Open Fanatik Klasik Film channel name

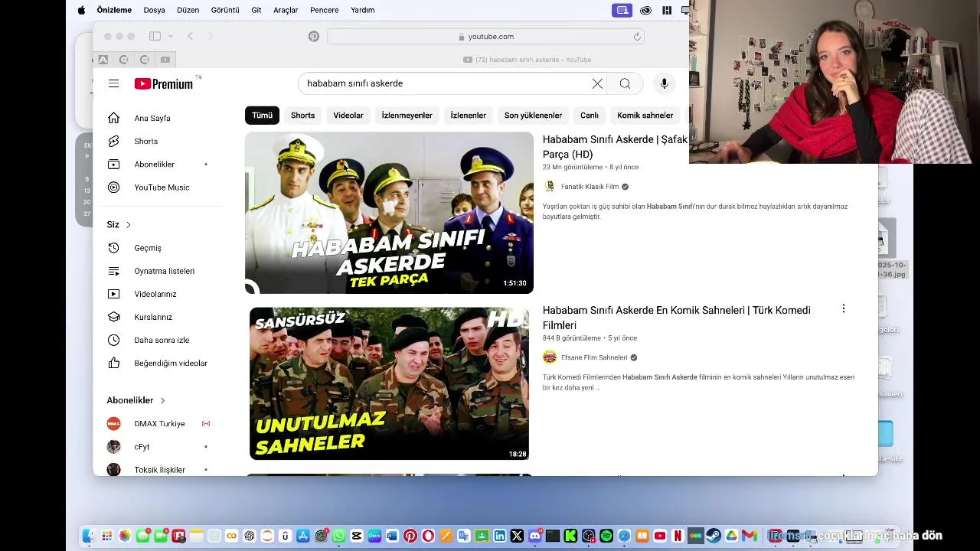(x=590, y=187)
